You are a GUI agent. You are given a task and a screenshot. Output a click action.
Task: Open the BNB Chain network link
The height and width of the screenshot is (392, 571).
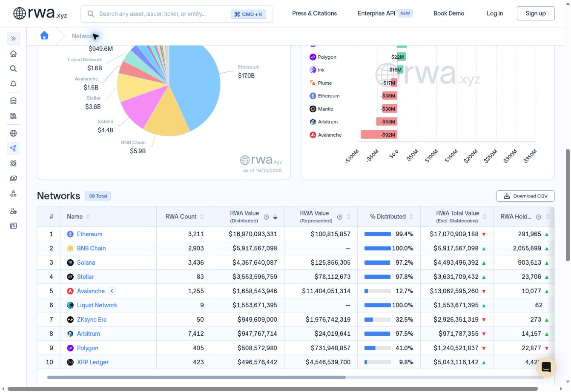click(91, 248)
